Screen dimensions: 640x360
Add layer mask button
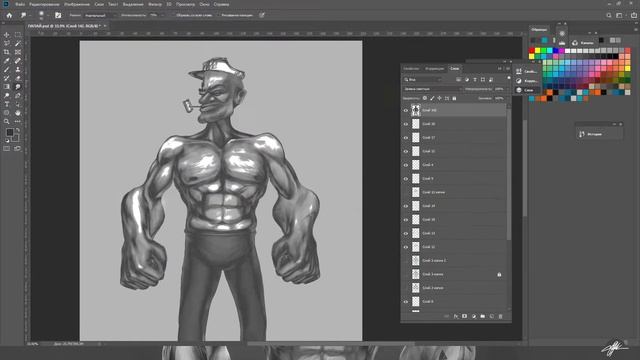click(464, 316)
